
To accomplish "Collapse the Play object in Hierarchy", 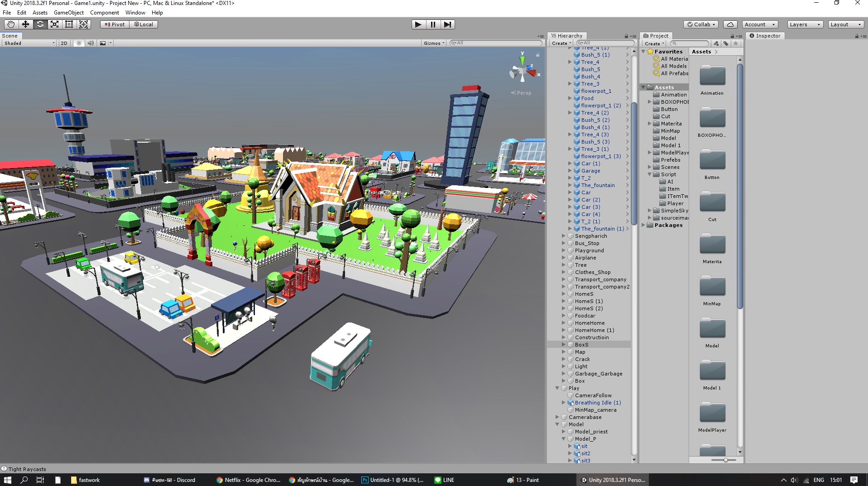I will point(557,388).
